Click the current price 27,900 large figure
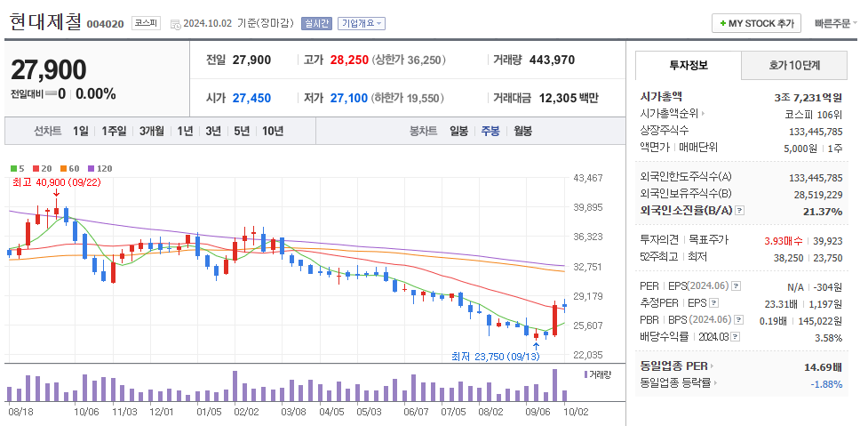This screenshot has width=868, height=426. [49, 70]
